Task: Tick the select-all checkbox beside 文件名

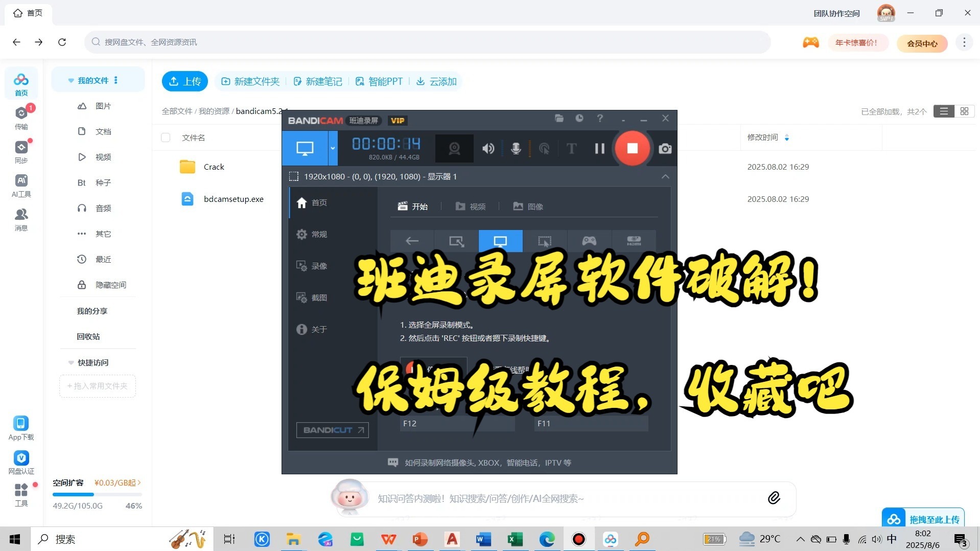Action: pos(166,137)
